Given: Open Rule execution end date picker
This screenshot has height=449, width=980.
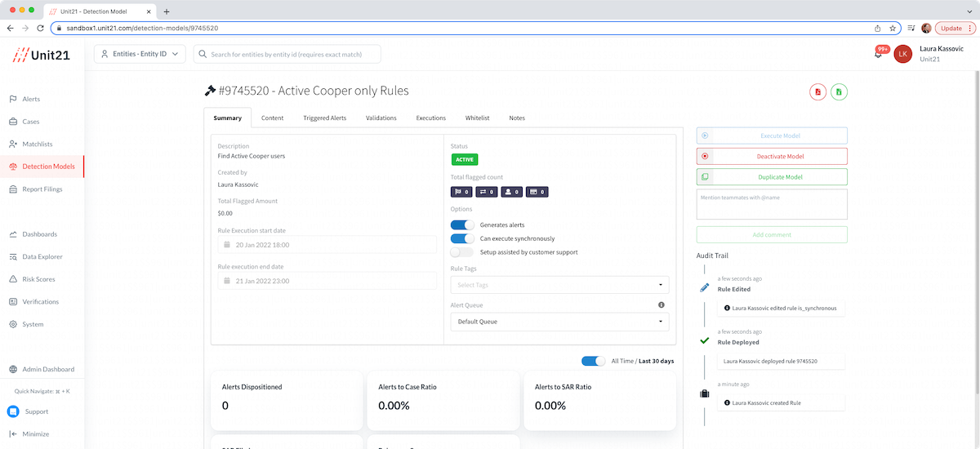Looking at the screenshot, I should tap(327, 281).
